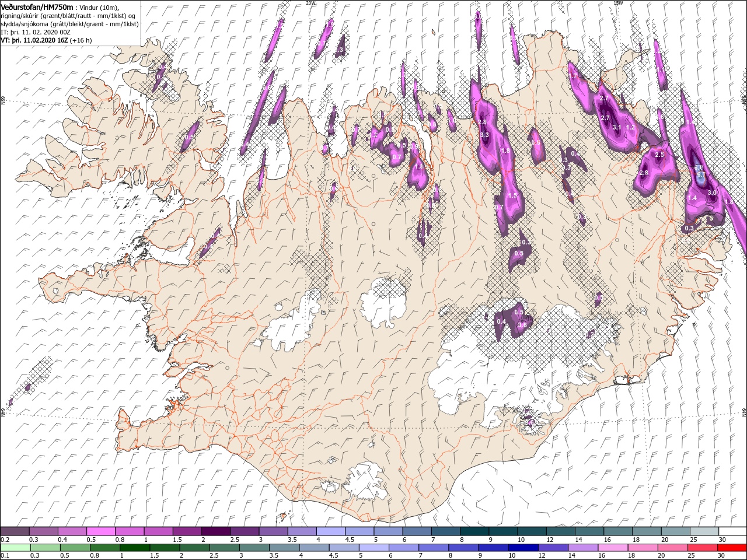This screenshot has width=747, height=560.
Task: Click the palest green 0.1 swatch, lower legend row
Action: click(15, 548)
